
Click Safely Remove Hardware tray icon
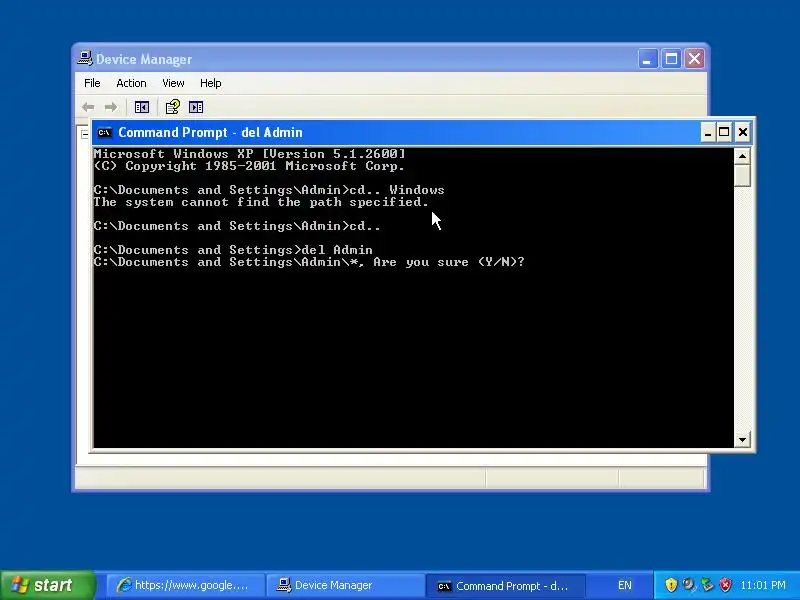point(707,584)
